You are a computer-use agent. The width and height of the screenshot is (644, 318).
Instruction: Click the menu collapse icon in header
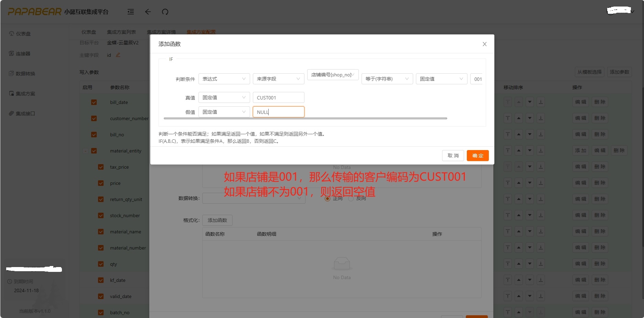click(x=131, y=12)
